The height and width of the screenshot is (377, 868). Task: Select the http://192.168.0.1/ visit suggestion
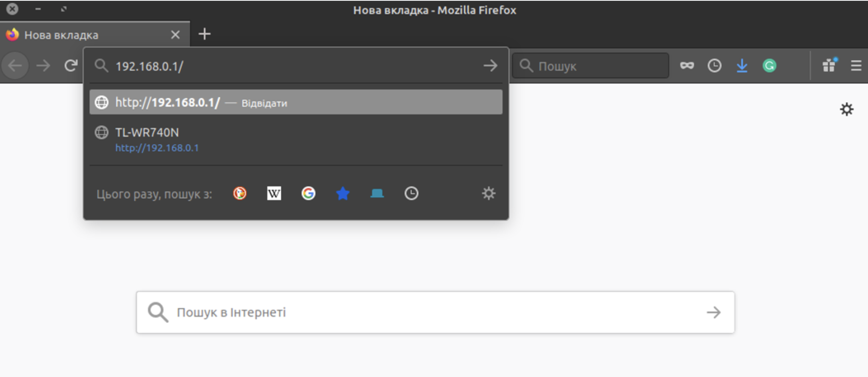click(x=296, y=103)
